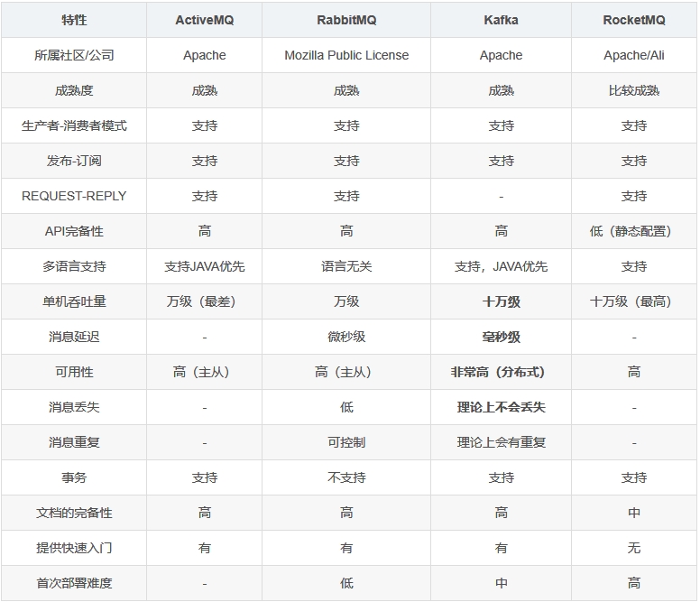Select the 支持JAVA优先 cell under ActiveMQ
This screenshot has width=700, height=602.
tap(205, 266)
